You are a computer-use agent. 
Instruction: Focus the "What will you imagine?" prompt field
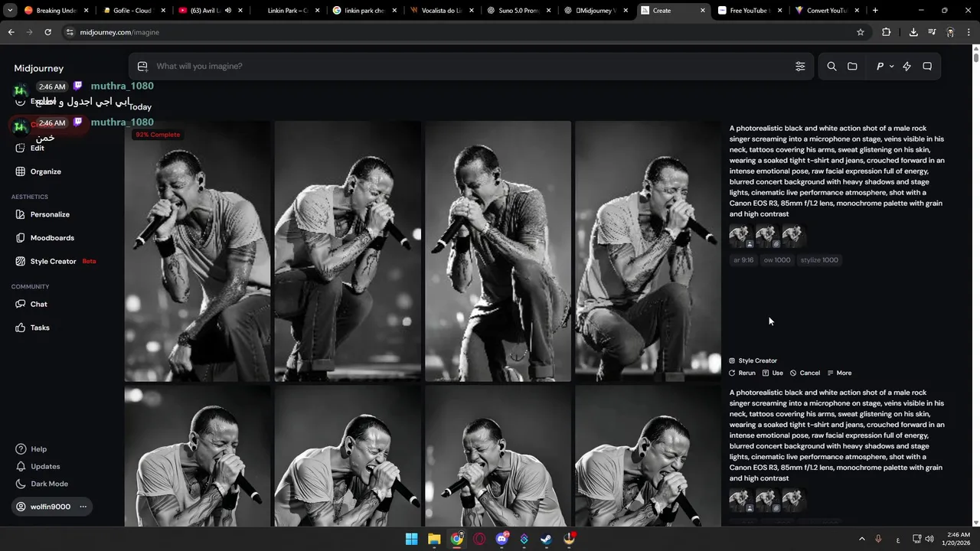(471, 67)
